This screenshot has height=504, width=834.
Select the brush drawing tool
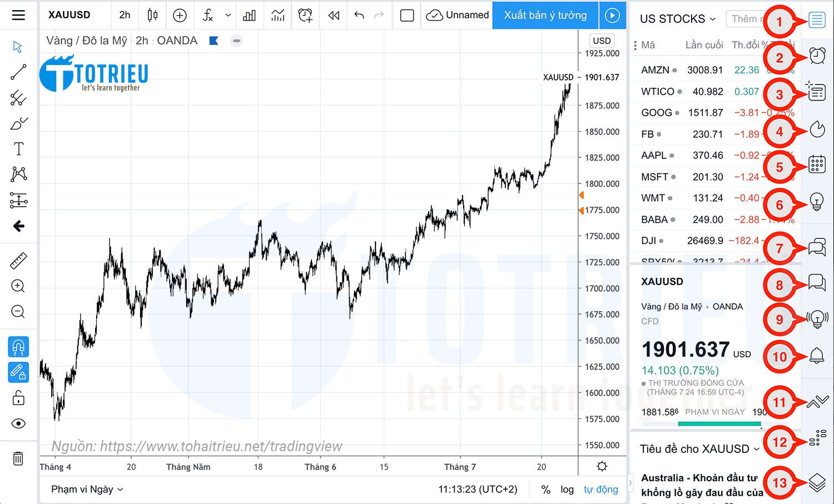point(18,123)
